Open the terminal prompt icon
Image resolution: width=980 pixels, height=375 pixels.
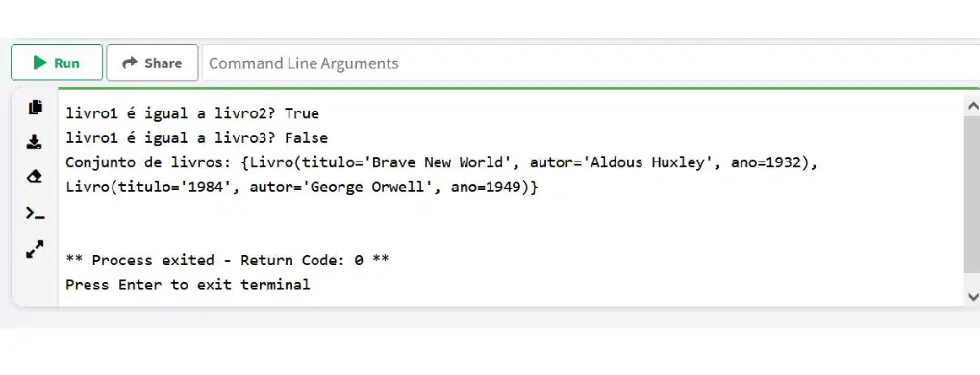pos(35,213)
